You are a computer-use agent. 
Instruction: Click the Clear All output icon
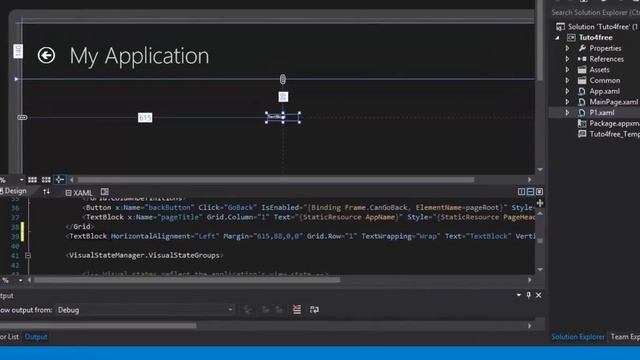coord(297,310)
